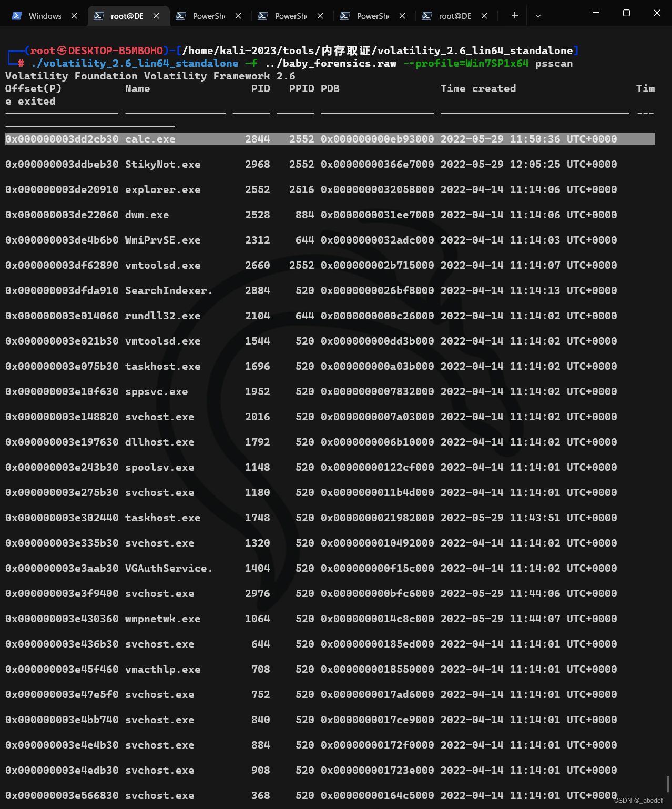Expand the new tab profile dropdown
The height and width of the screenshot is (809, 672).
pos(538,16)
